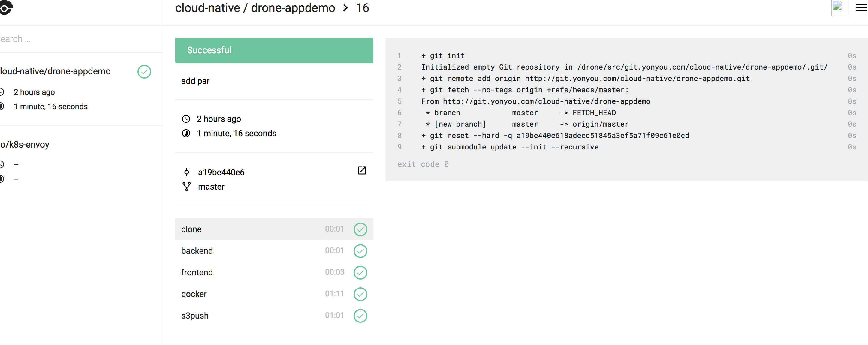This screenshot has height=345, width=868.
Task: Click the cloud-native / drone-appdemo breadcrumb
Action: click(x=255, y=8)
